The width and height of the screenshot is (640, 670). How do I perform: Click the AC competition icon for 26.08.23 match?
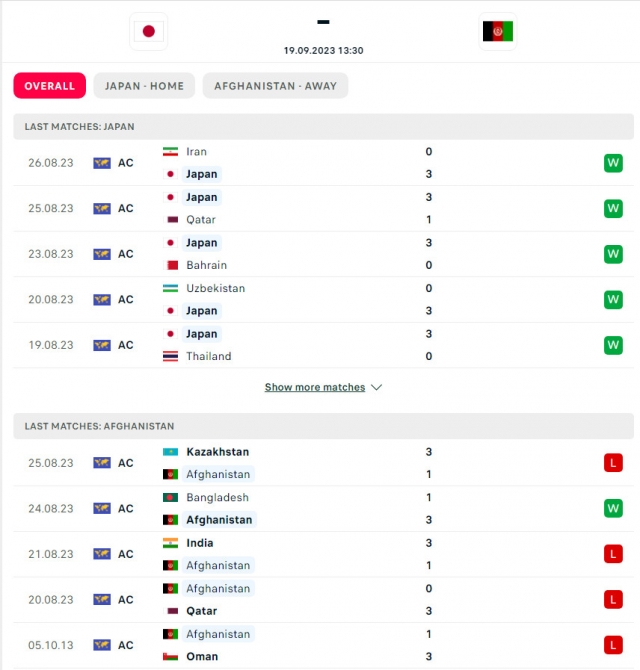coord(102,163)
